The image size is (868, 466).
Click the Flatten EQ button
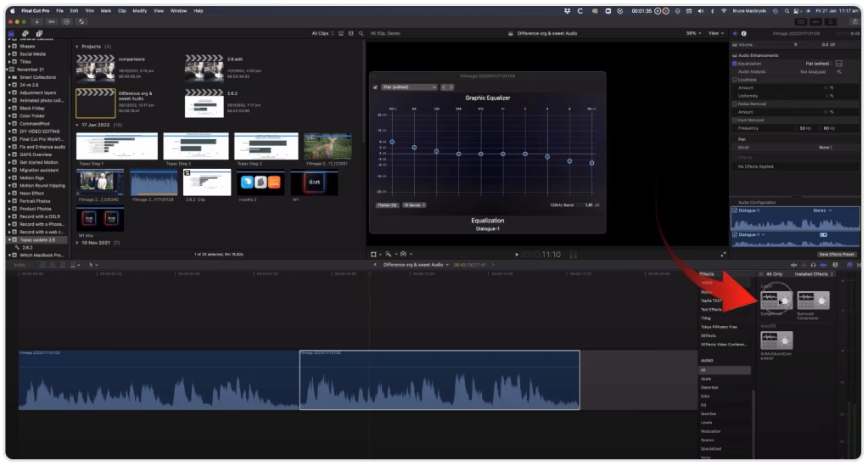pos(387,205)
